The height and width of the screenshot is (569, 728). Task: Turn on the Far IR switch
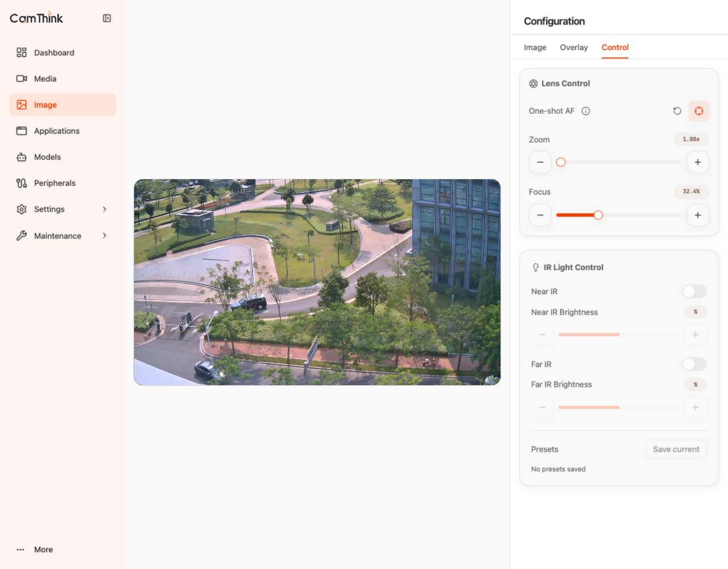click(694, 364)
